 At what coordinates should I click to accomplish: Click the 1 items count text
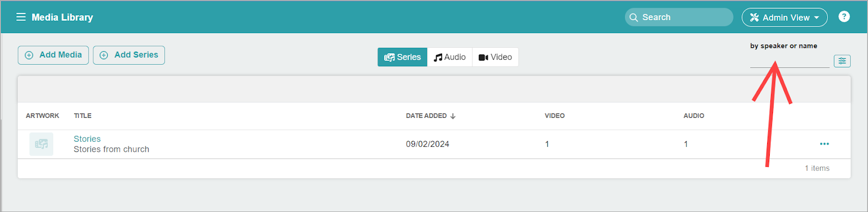817,169
